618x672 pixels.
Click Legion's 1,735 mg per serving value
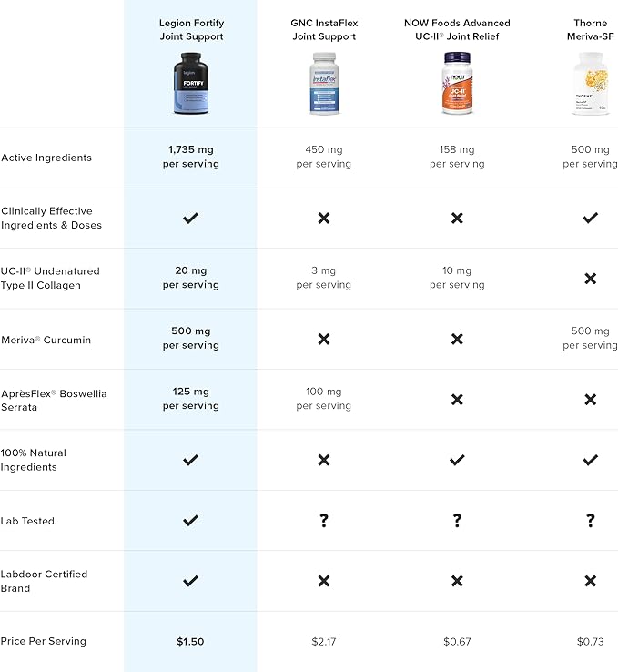(x=190, y=157)
